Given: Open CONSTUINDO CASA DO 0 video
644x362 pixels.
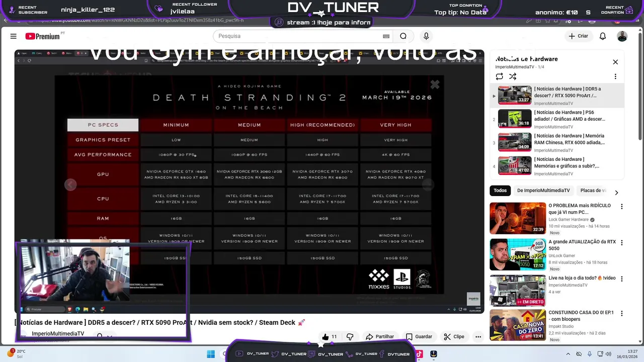Looking at the screenshot, I should point(518,325).
